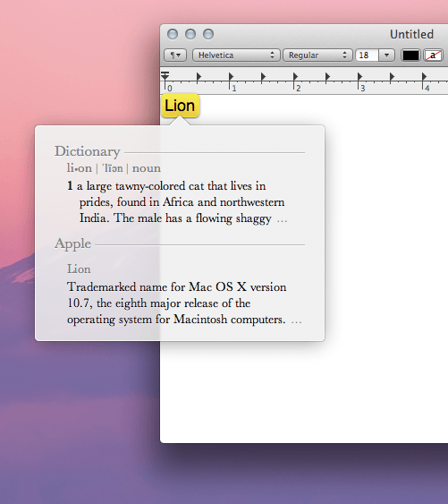Open the Dictionary section heading
This screenshot has width=448, height=504.
coord(88,151)
